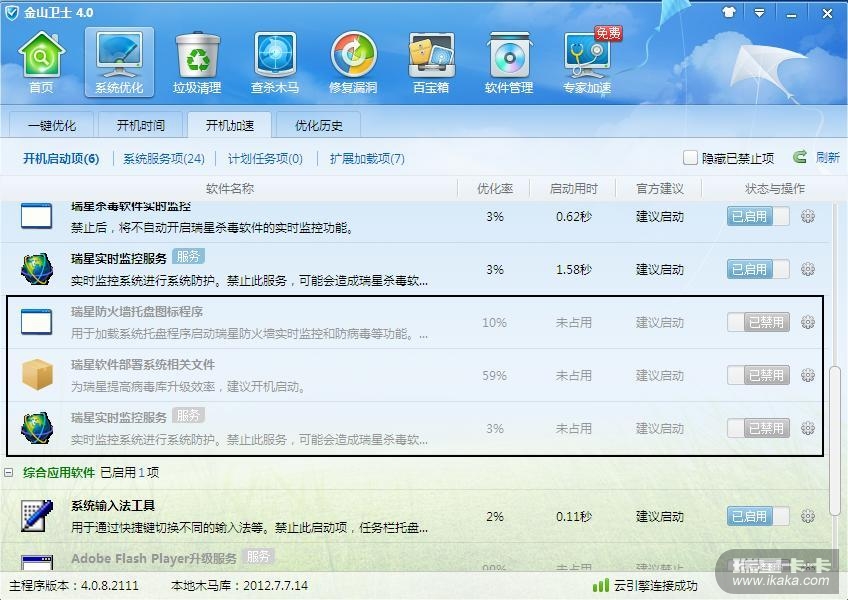The width and height of the screenshot is (848, 600).
Task: Click the 10% optimization rate value
Action: pyautogui.click(x=494, y=323)
